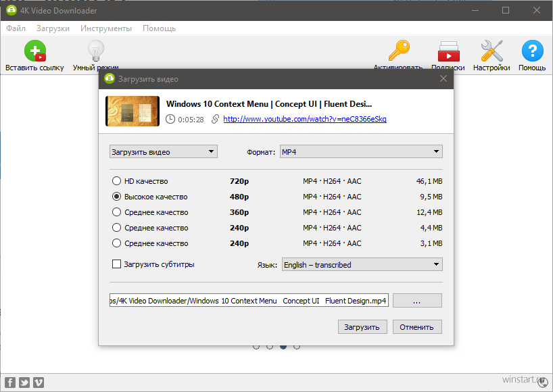Open the Файл menu
Image resolution: width=553 pixels, height=392 pixels.
(16, 28)
